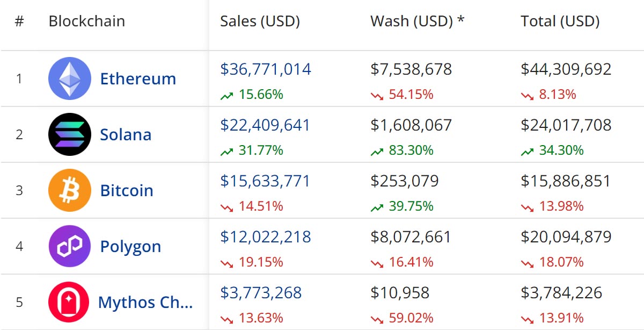Image resolution: width=644 pixels, height=330 pixels.
Task: Click Solana sales figure $22,409,641
Action: [265, 125]
